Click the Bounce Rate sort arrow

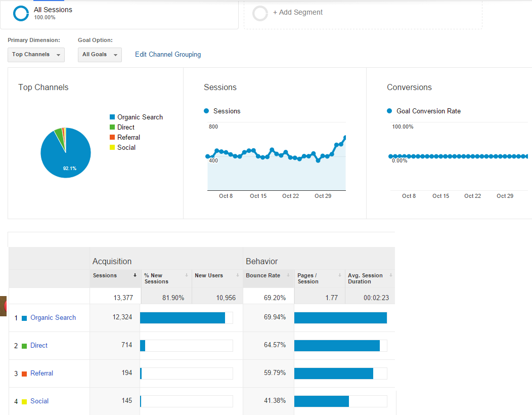288,275
